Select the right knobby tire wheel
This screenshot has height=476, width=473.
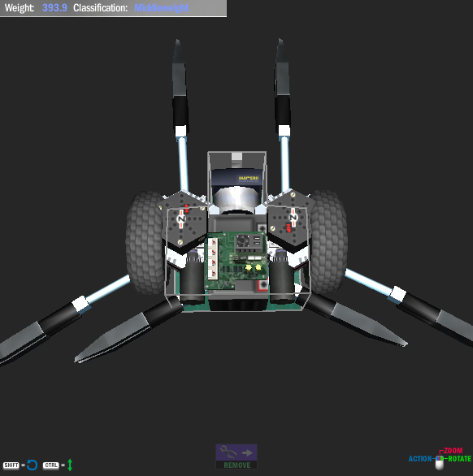[328, 241]
